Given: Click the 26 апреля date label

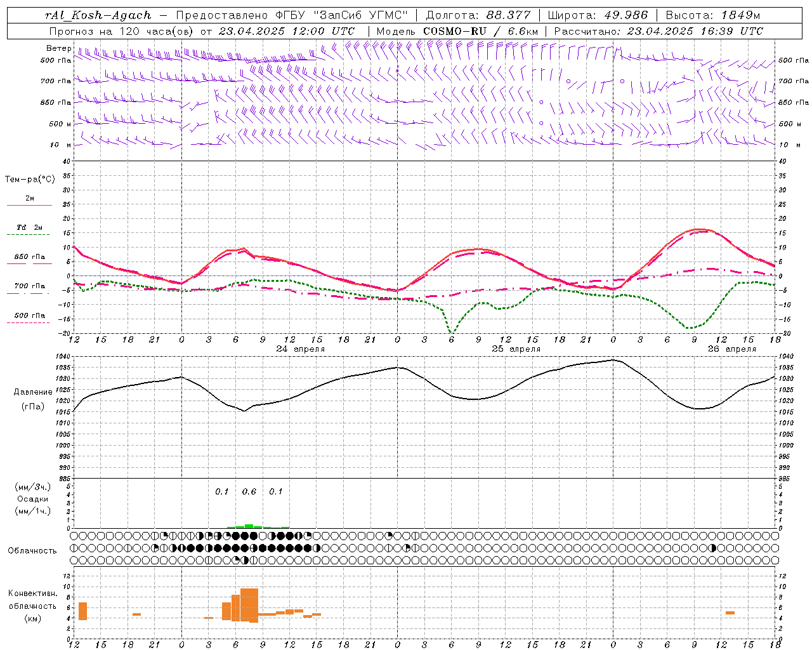Looking at the screenshot, I should [x=732, y=349].
